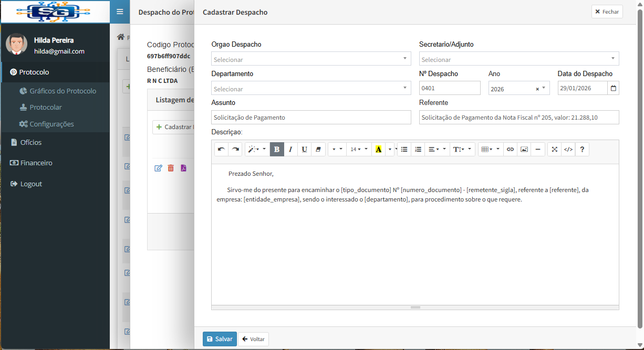Click the Hilda Pereira user avatar
The image size is (644, 350).
[x=16, y=45]
